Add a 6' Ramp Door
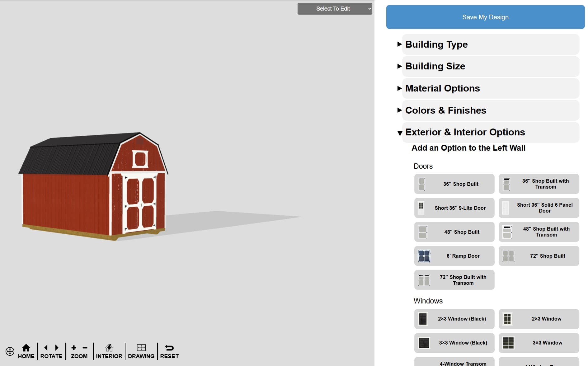The height and width of the screenshot is (366, 588). click(x=454, y=256)
